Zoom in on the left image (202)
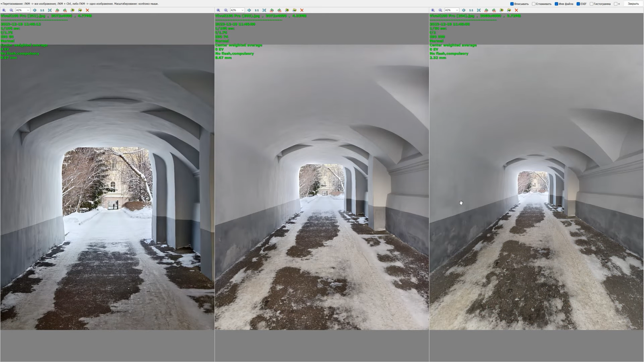Viewport: 644px width, 362px height. [x=4, y=10]
